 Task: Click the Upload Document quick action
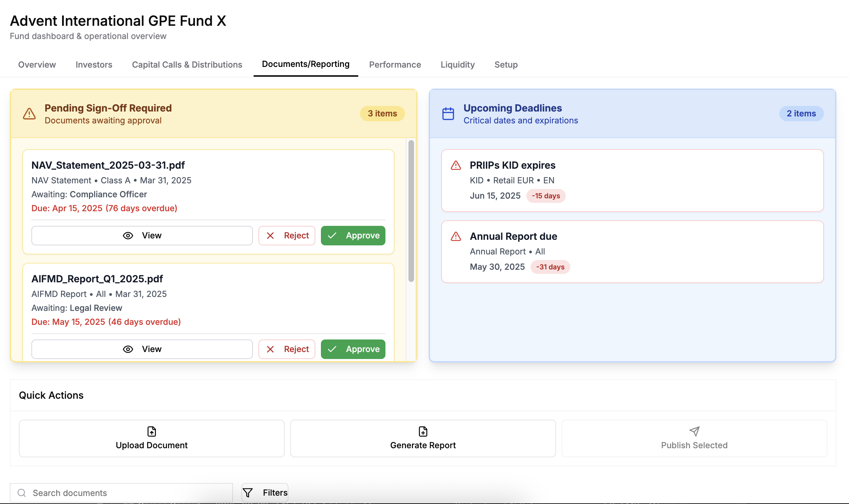[x=152, y=438]
